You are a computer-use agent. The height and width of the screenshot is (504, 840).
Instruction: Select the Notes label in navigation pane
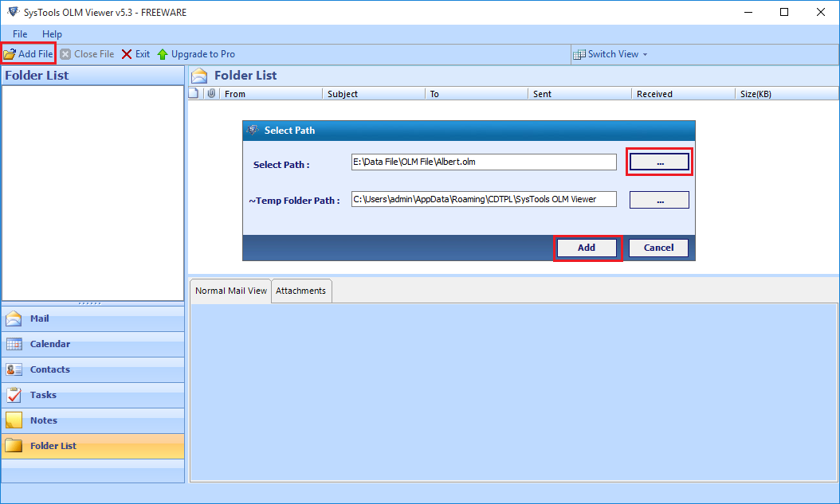tap(44, 420)
